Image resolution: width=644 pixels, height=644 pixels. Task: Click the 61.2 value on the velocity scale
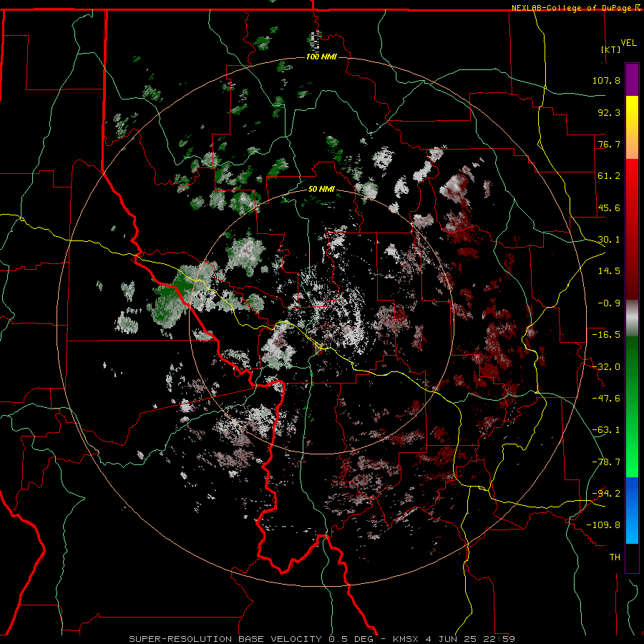click(609, 176)
